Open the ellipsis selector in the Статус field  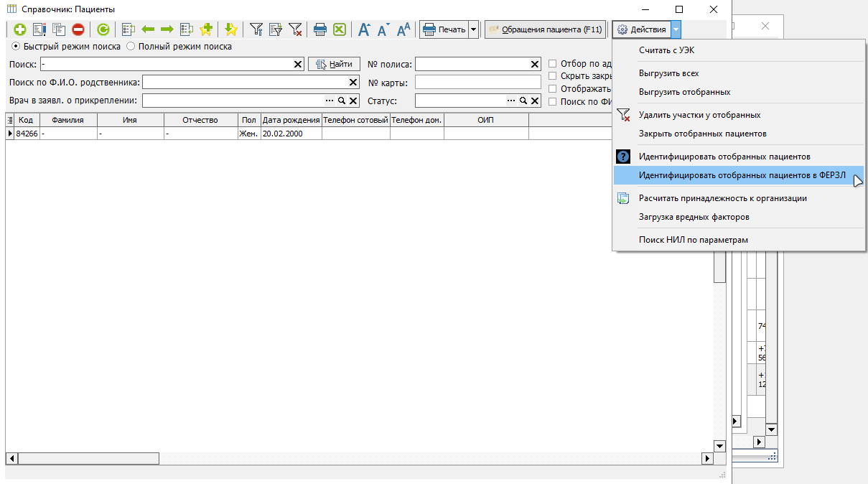[512, 101]
